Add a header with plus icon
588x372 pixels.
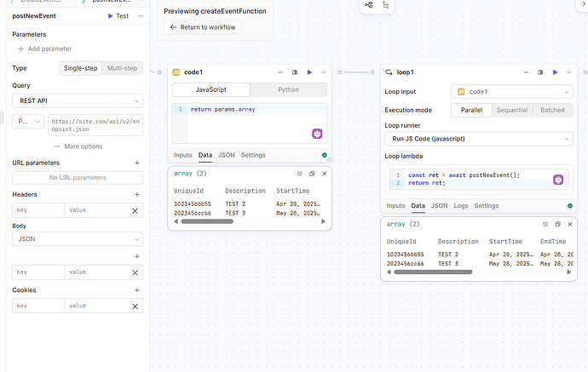137,194
